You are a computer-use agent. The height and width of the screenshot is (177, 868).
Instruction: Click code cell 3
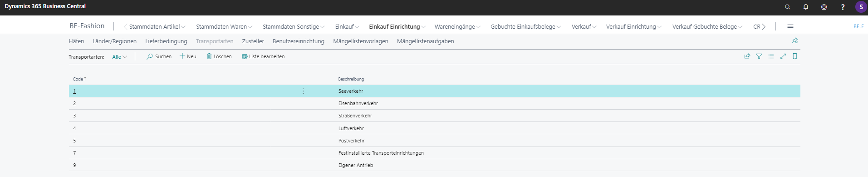tap(74, 116)
